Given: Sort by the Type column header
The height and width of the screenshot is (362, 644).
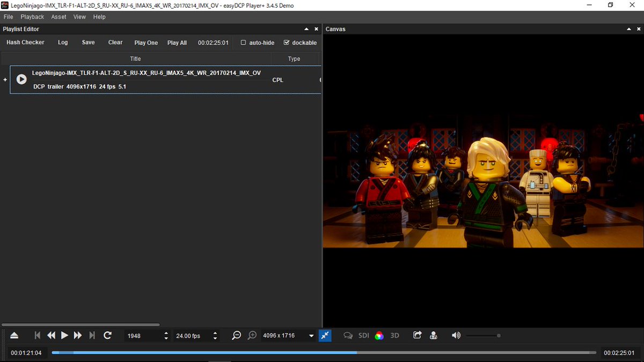Looking at the screenshot, I should [294, 58].
